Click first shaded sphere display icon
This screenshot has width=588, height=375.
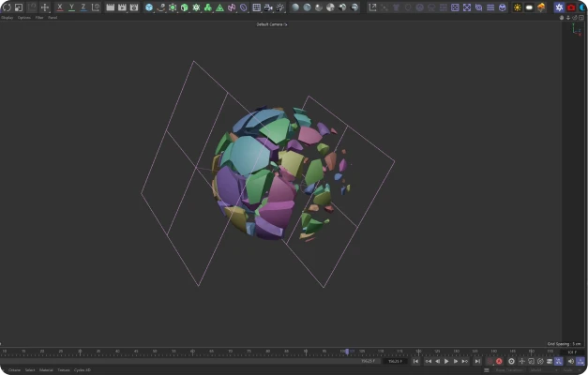tap(295, 7)
